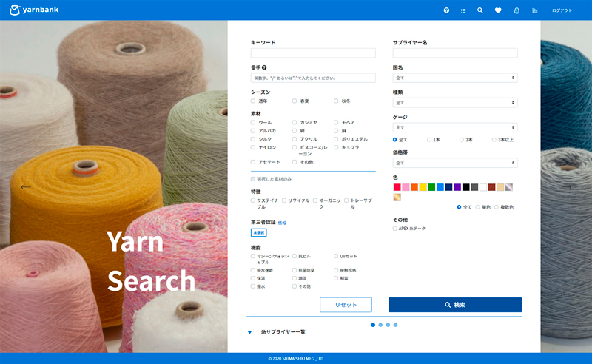The width and height of the screenshot is (592, 364).
Task: Open the list view icon in header
Action: pyautogui.click(x=463, y=10)
